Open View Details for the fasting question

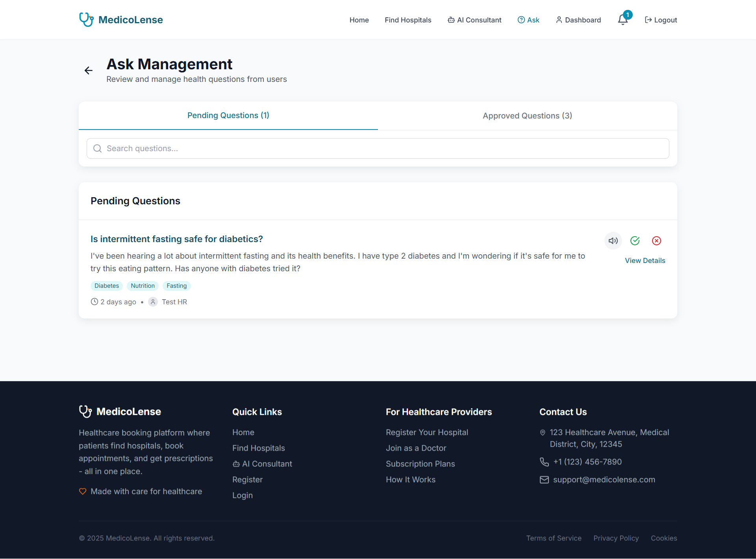pyautogui.click(x=645, y=261)
